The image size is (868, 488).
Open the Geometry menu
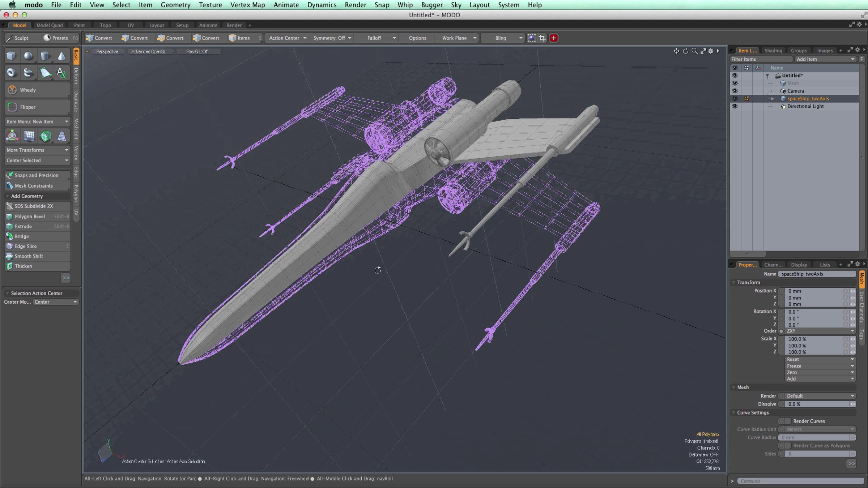(175, 5)
